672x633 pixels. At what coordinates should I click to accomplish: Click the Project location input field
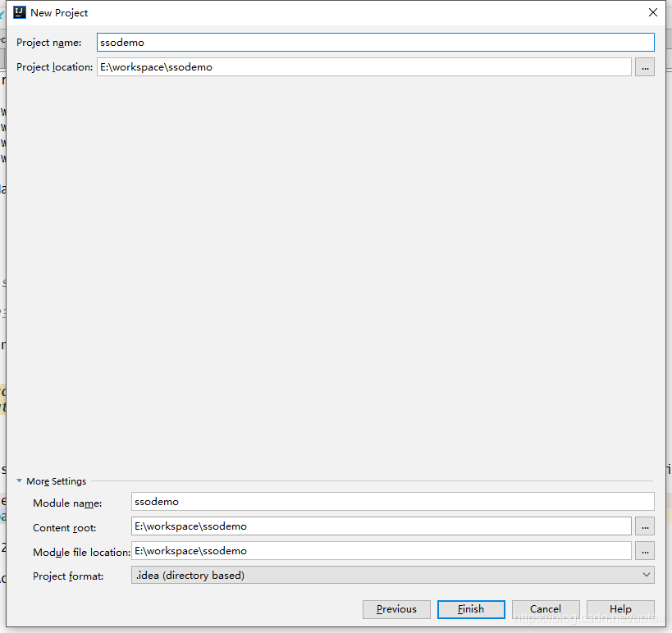pos(363,66)
